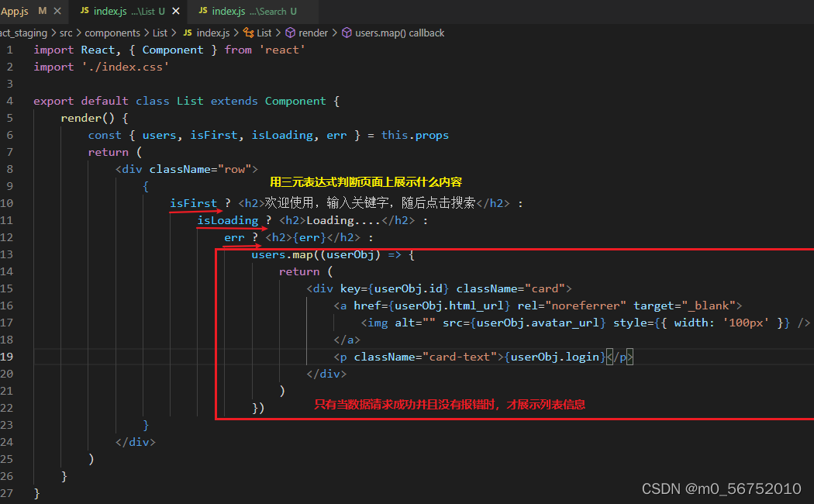Screen dimensions: 814x504
Task: Open 'render' breadcrumb symbol
Action: pyautogui.click(x=313, y=33)
